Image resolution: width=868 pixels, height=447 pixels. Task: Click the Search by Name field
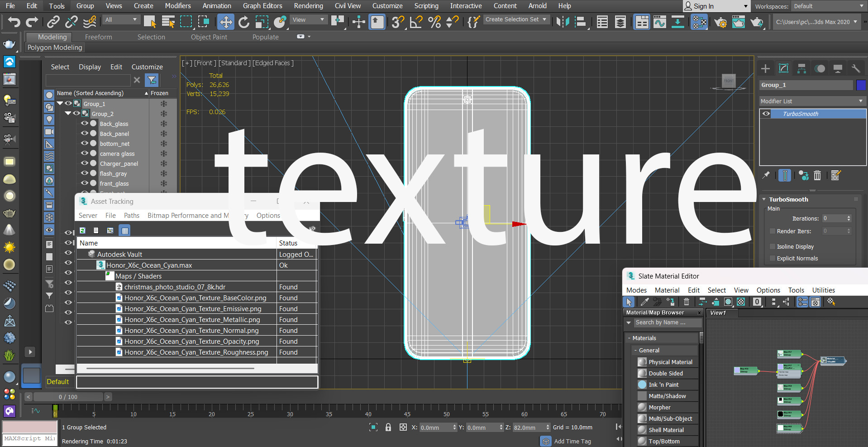(668, 322)
